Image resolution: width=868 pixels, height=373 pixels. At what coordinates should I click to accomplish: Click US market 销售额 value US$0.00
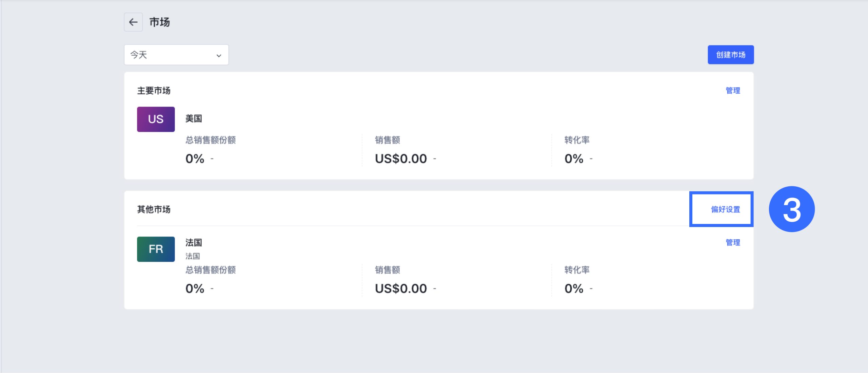[x=400, y=158]
